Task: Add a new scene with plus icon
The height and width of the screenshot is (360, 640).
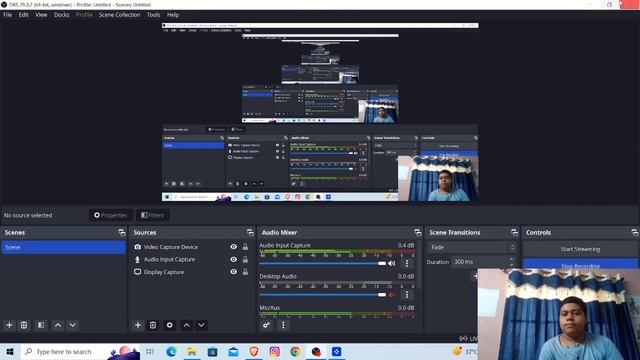Action: coord(9,325)
